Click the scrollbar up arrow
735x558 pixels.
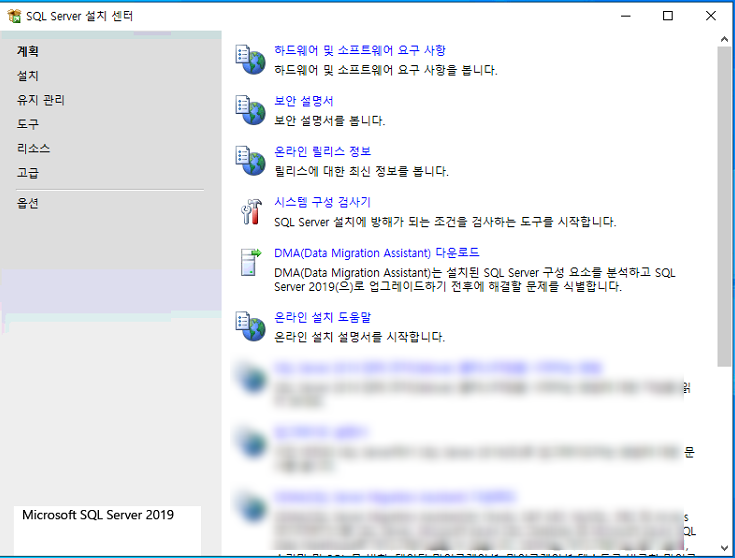(x=724, y=40)
